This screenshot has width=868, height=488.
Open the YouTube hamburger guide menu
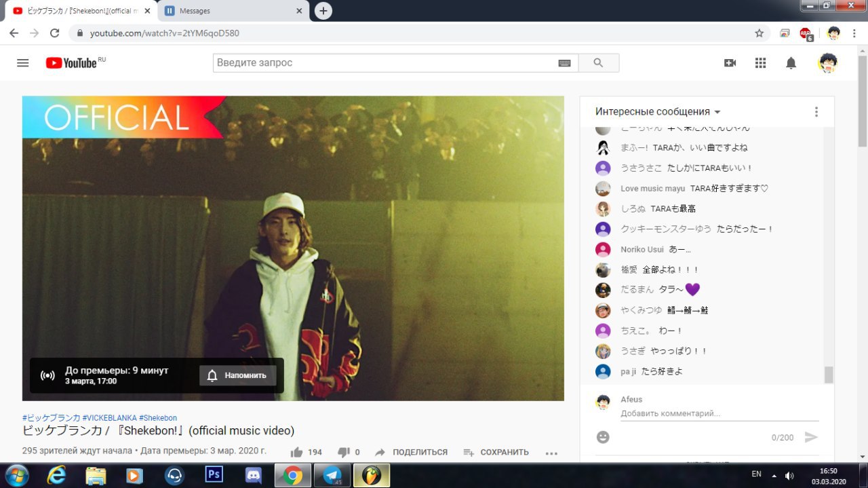coord(23,63)
